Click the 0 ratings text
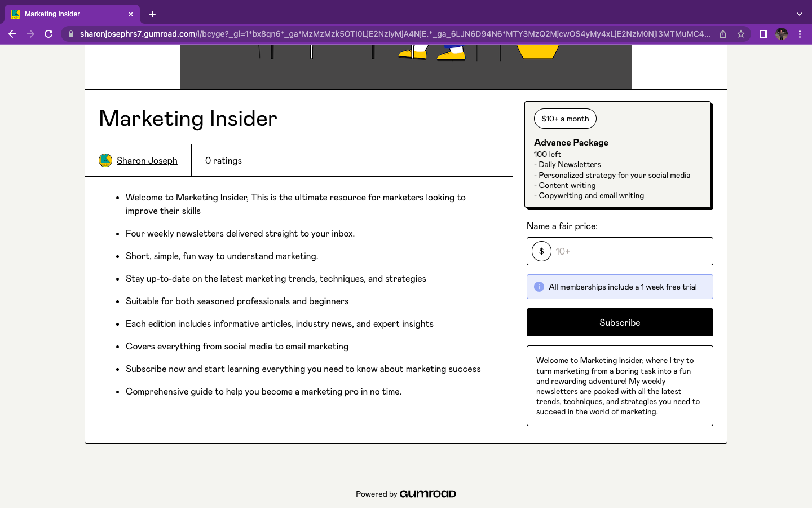Viewport: 812px width, 508px height. pos(223,160)
